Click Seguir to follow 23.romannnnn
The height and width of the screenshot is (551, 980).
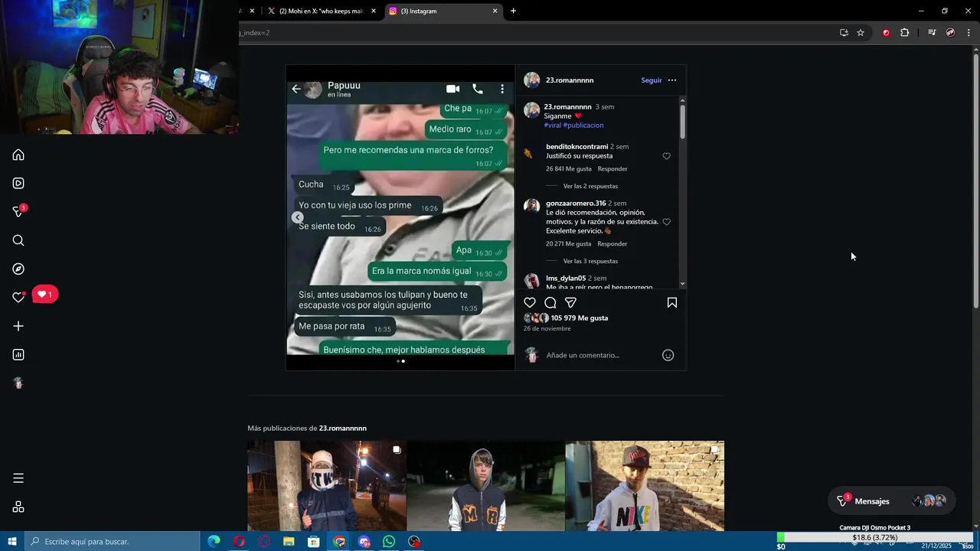[x=652, y=80]
